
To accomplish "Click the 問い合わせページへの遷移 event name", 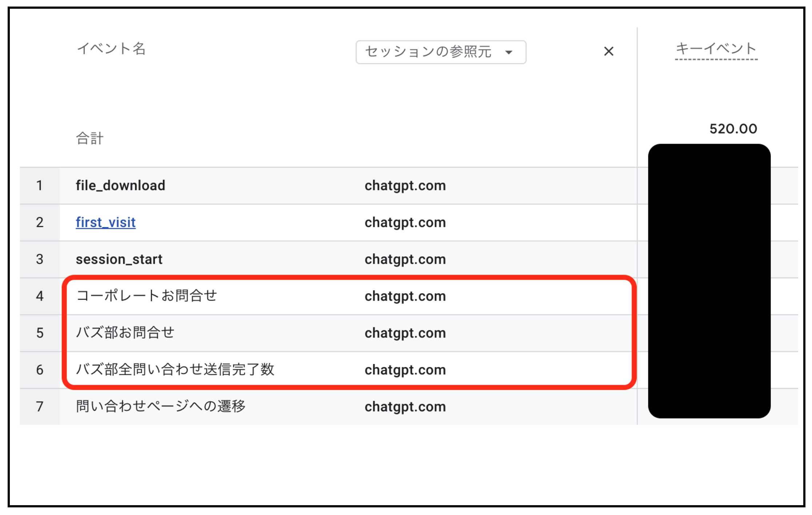I will (160, 406).
